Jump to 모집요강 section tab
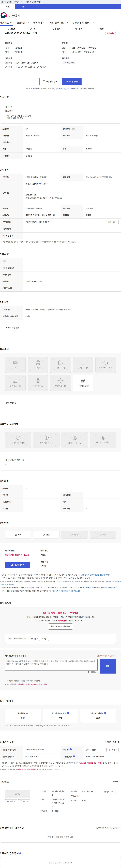 pos(11,29)
